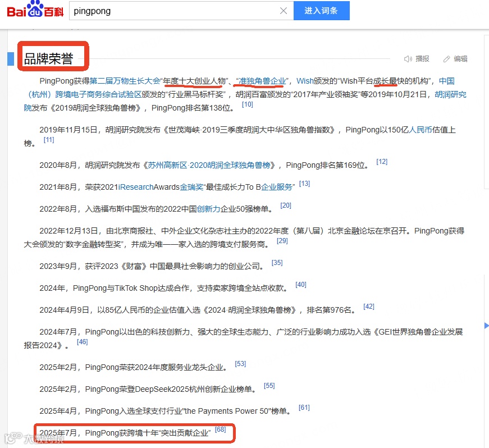Open the 第二届万物生长大会 link
The width and height of the screenshot is (489, 448).
point(125,81)
